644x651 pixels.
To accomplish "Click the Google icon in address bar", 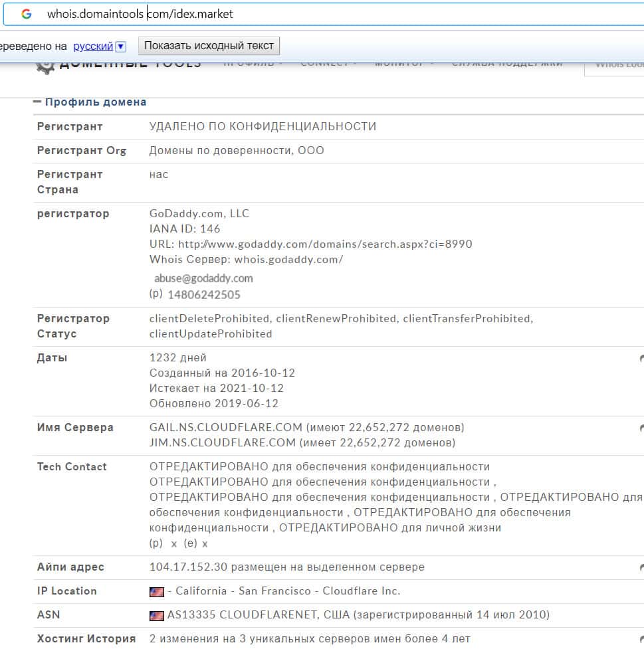I will [x=27, y=14].
